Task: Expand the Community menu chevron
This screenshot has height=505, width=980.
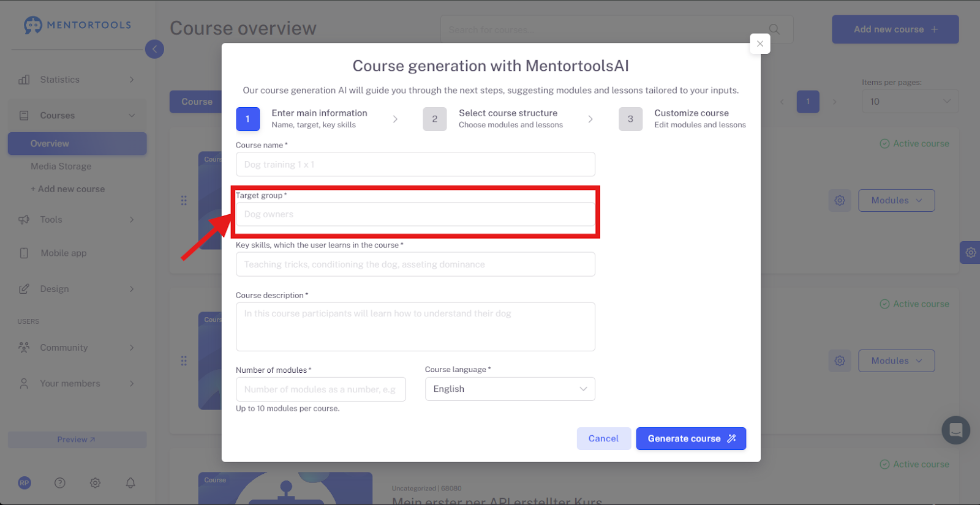Action: tap(132, 348)
